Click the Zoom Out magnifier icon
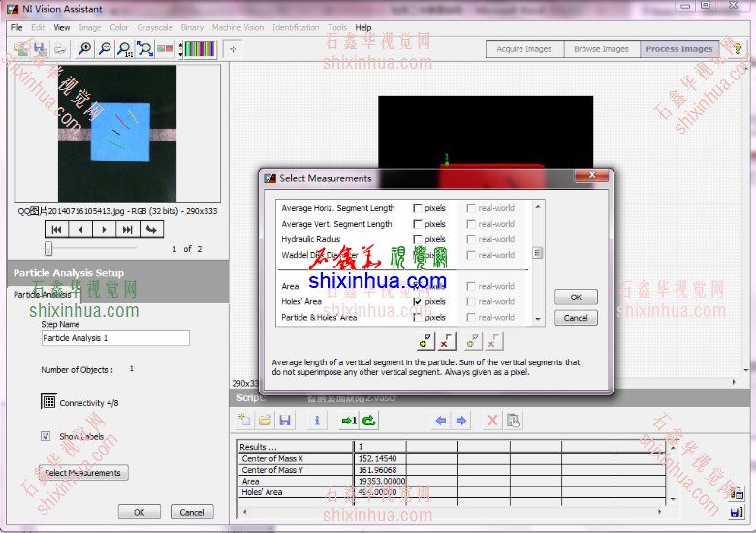Screen dimensions: 756x533 (105, 48)
